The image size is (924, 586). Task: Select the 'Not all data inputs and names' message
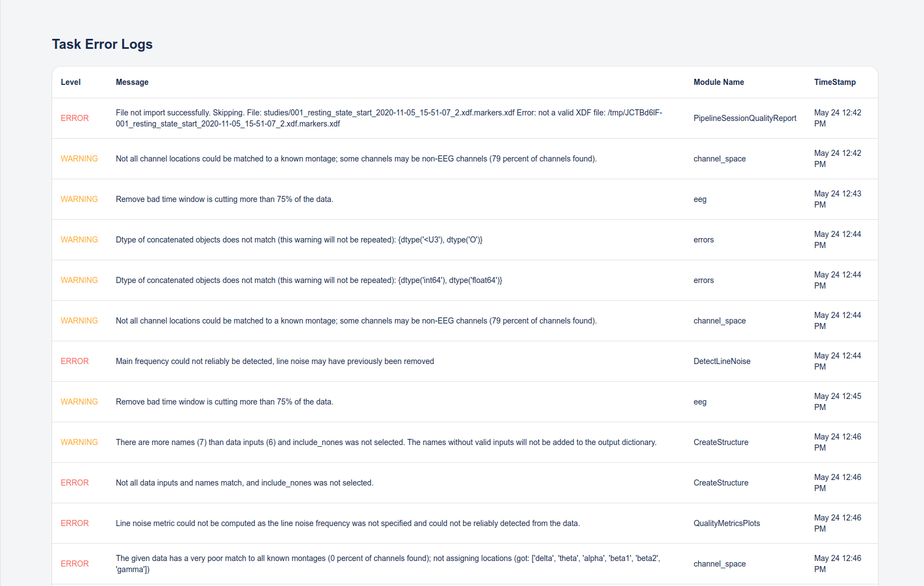tap(244, 483)
